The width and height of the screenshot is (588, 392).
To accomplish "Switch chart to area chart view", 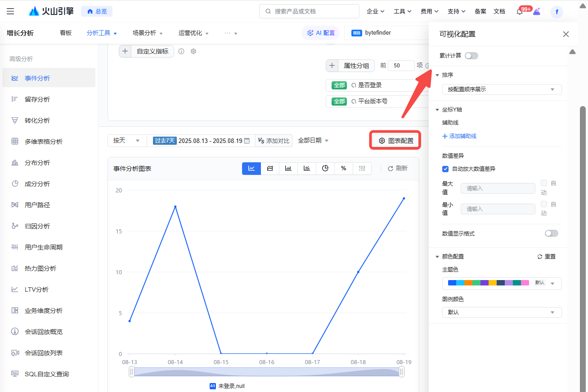I will coord(270,169).
